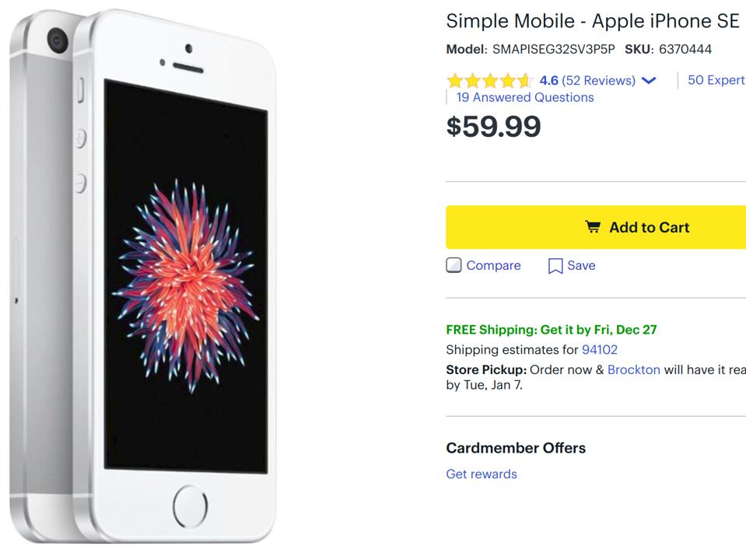
Task: Click Add to Cart
Action: [638, 226]
